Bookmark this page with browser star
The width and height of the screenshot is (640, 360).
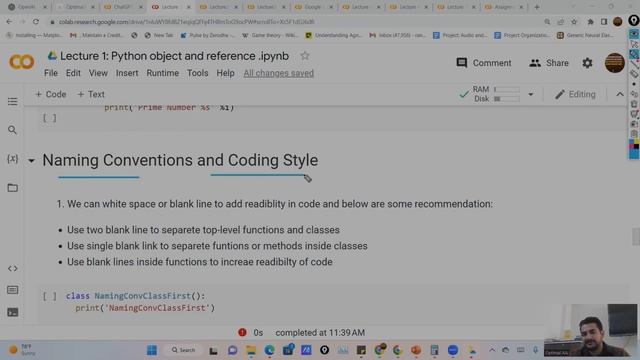(x=574, y=22)
